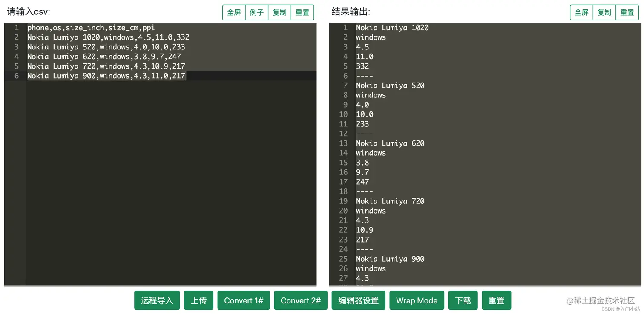Click the bottom 重置 button to reset everything

(496, 300)
